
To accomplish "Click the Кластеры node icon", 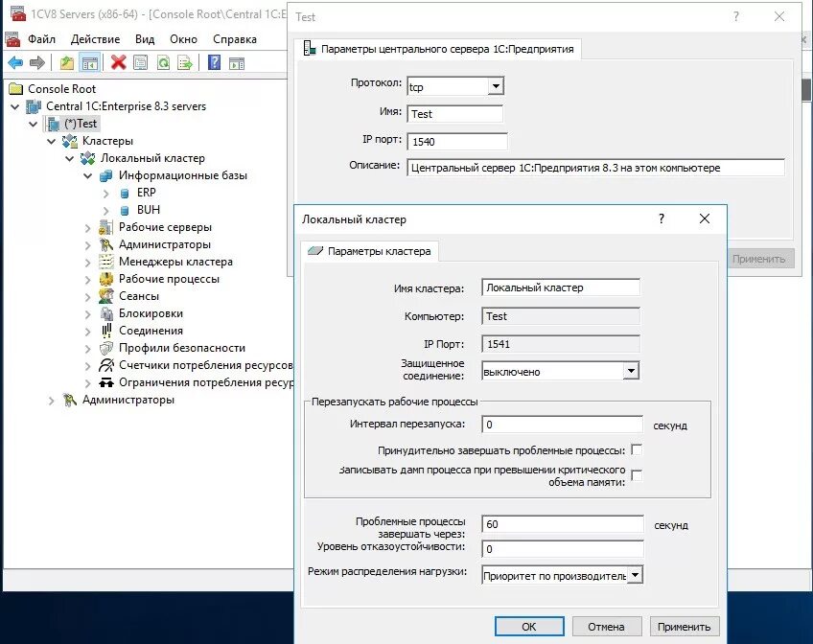I will click(70, 141).
